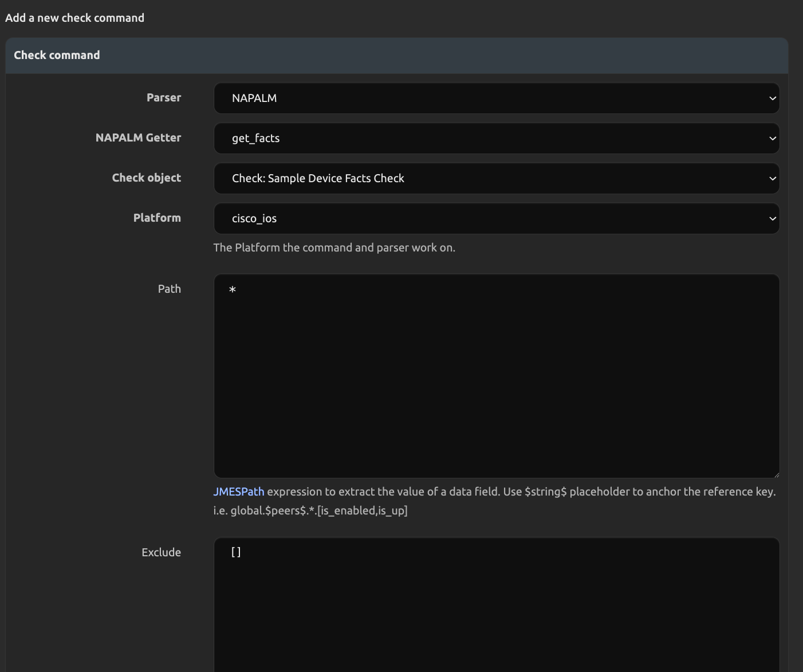Click the chevron arrow on Check object field
The image size is (803, 672).
pyautogui.click(x=772, y=179)
